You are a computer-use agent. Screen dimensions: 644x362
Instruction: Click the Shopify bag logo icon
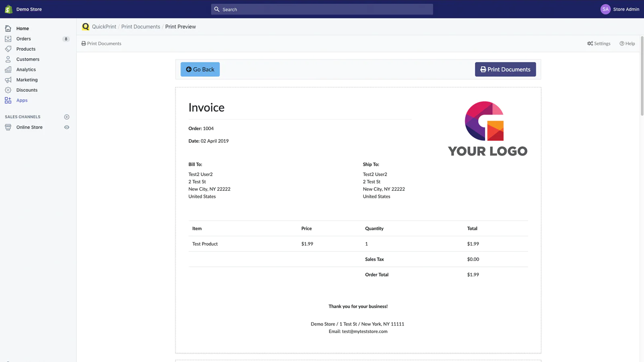coord(8,9)
